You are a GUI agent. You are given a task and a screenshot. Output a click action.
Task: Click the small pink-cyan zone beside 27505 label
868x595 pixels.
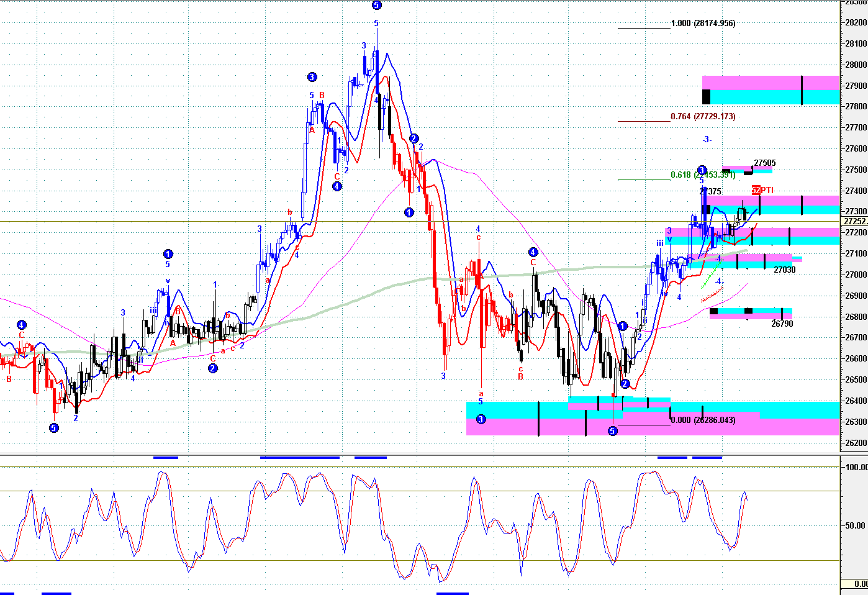click(x=747, y=169)
